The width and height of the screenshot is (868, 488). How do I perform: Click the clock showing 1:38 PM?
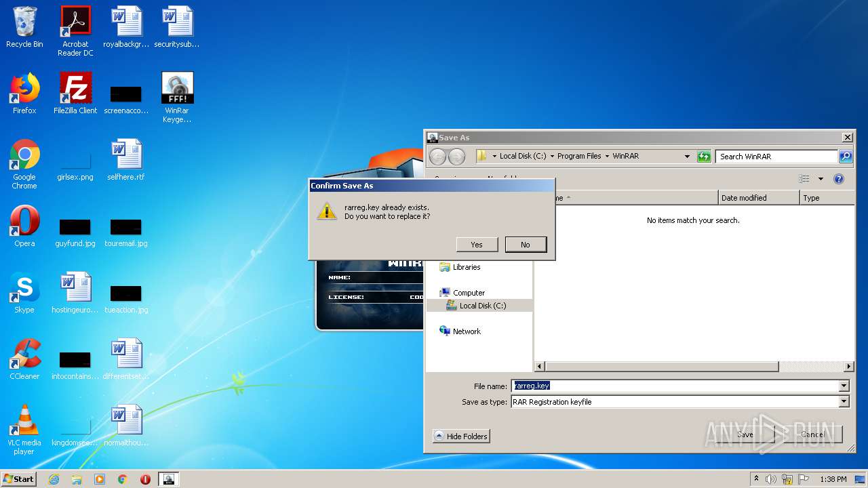pos(833,479)
